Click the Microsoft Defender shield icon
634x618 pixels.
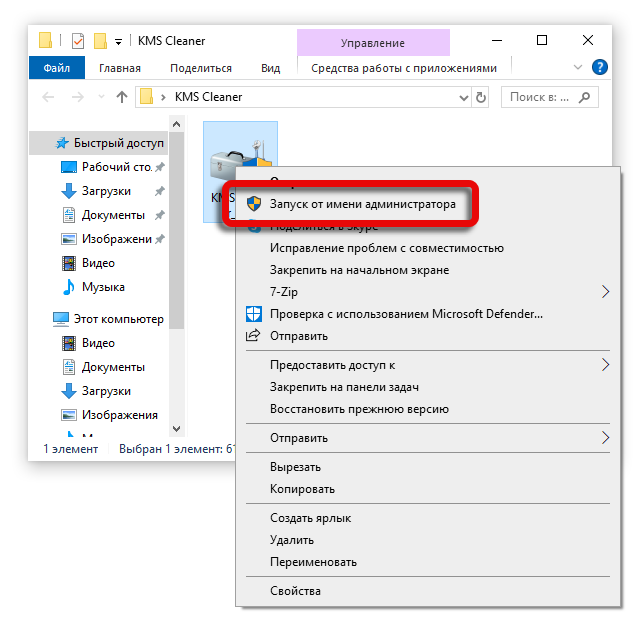[x=254, y=314]
